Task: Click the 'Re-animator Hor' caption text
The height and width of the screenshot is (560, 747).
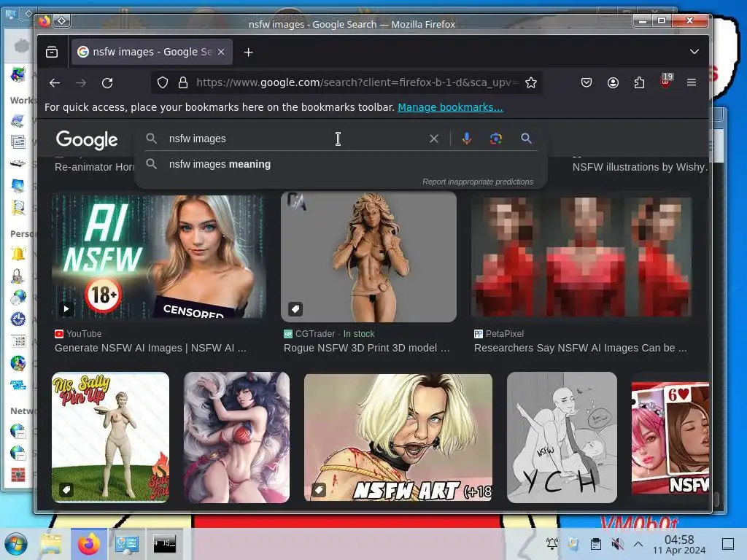Action: click(94, 167)
